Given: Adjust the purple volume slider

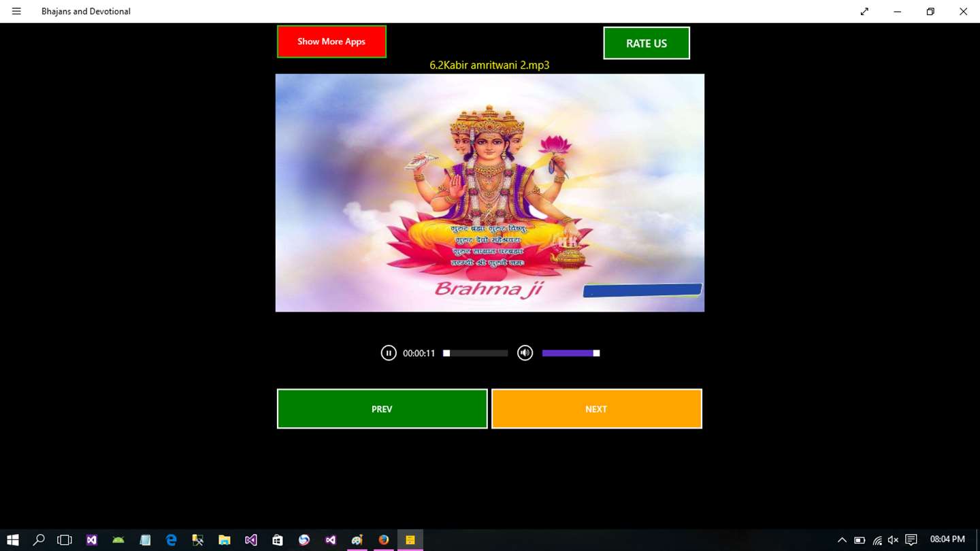Looking at the screenshot, I should [x=571, y=353].
